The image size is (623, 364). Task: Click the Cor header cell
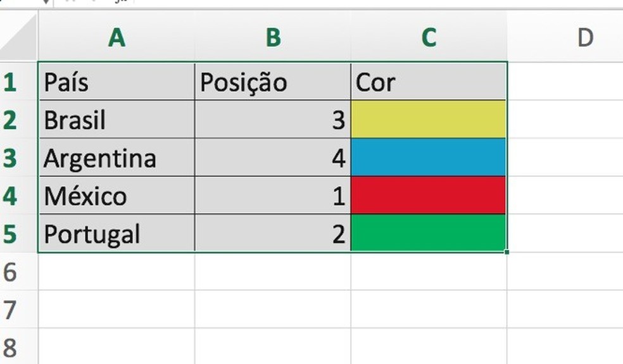tap(429, 82)
